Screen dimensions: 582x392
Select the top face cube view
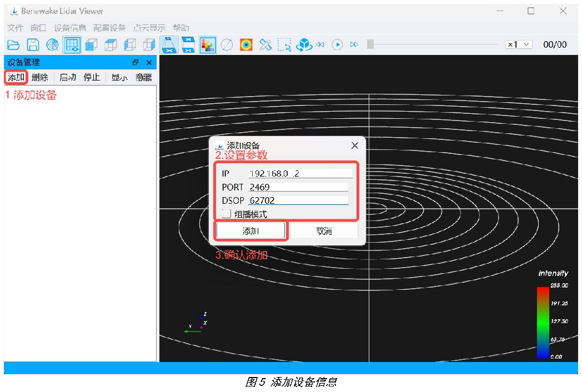pyautogui.click(x=111, y=45)
